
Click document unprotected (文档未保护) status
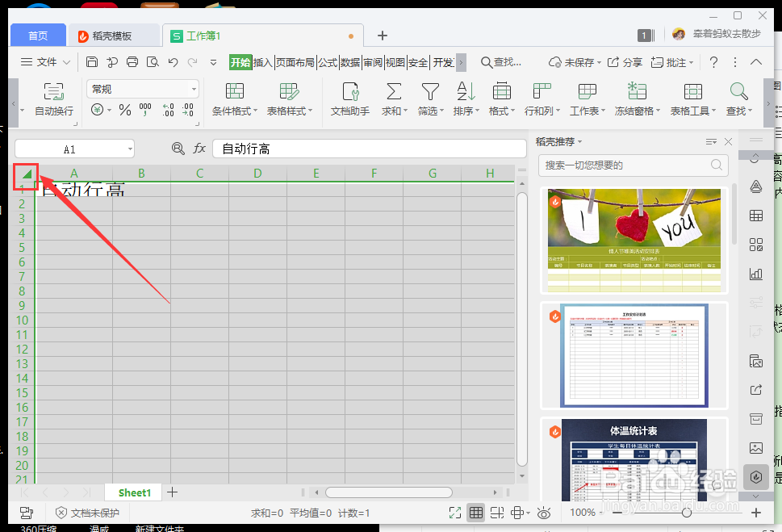coord(88,513)
